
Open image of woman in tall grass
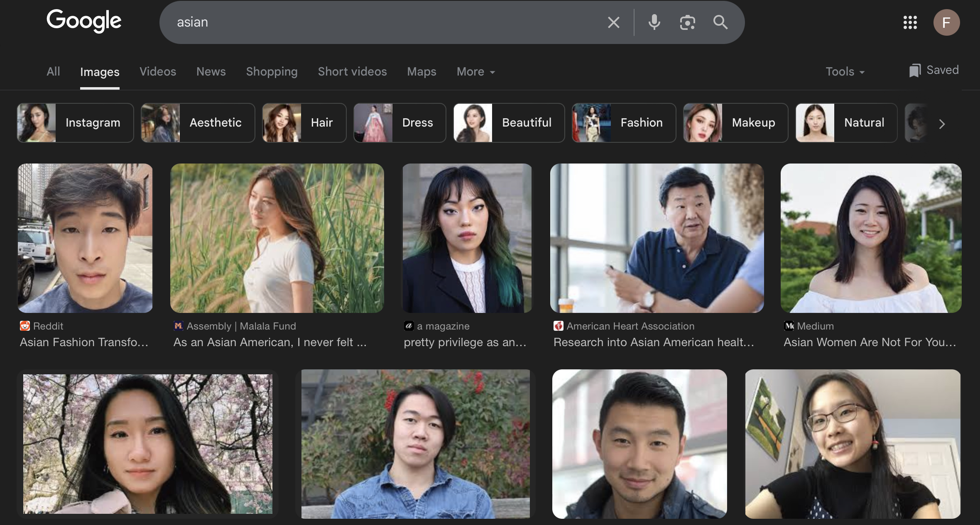pos(277,238)
